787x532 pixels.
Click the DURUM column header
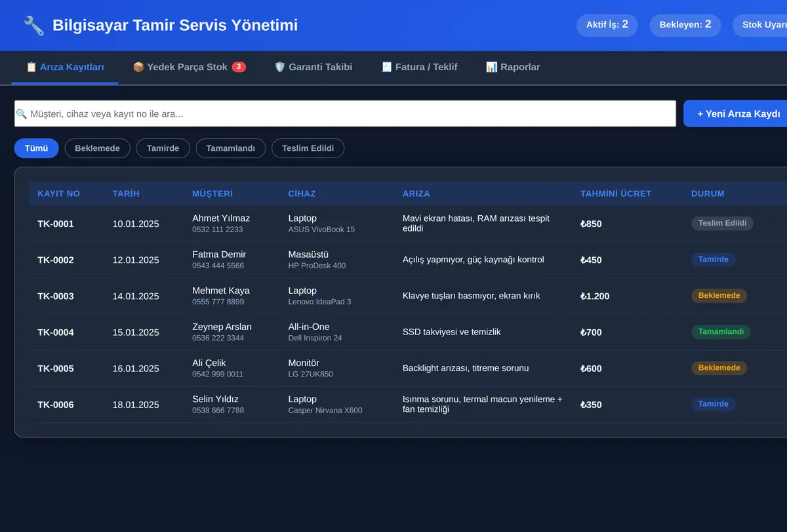[x=708, y=194]
